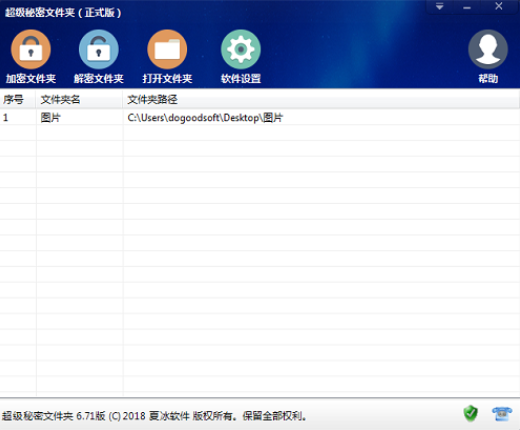Click the 打开文件夹 text label

(x=167, y=79)
